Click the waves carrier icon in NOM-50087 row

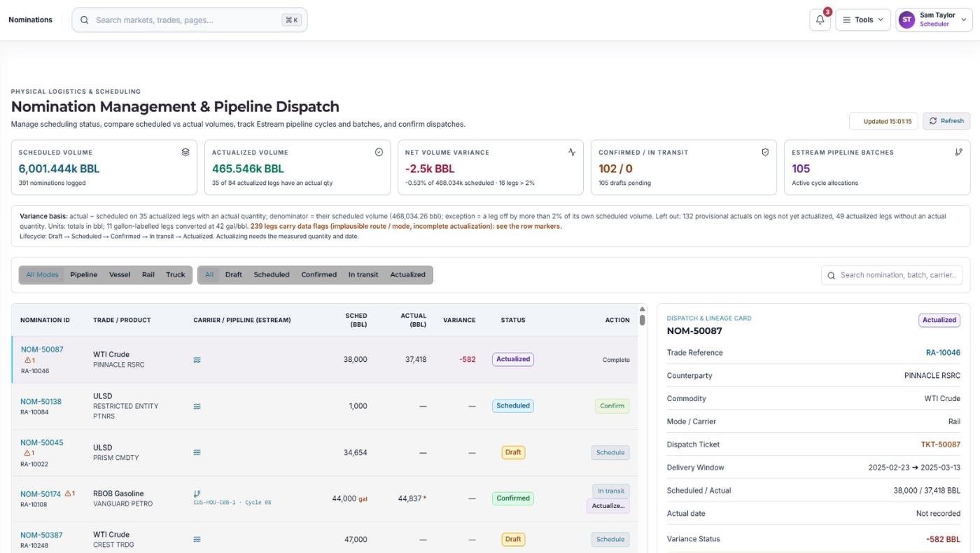[x=197, y=360]
